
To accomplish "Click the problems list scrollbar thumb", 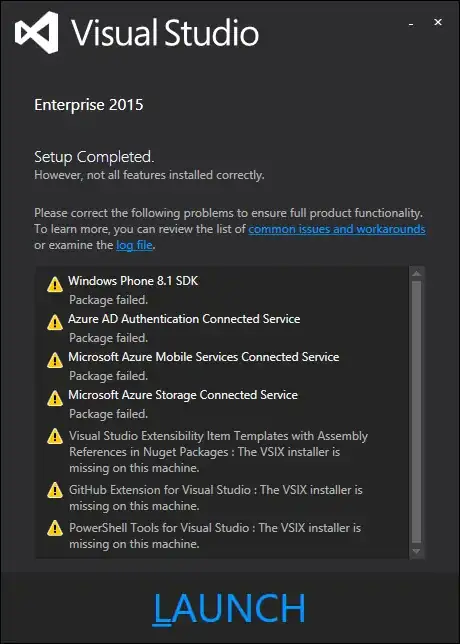I will coord(416,412).
